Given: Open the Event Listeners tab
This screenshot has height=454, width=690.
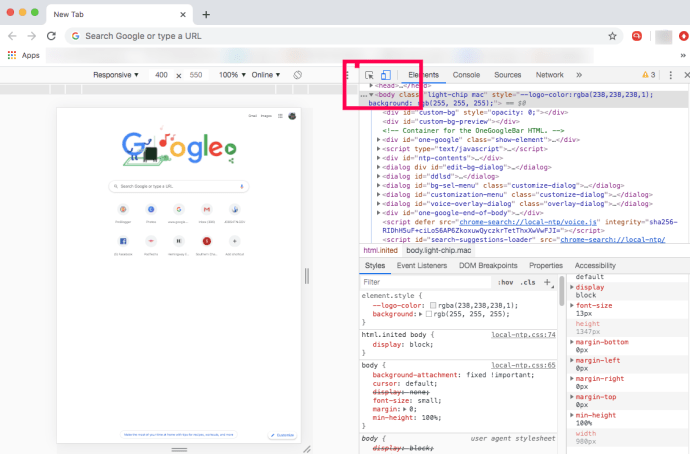Looking at the screenshot, I should click(x=421, y=265).
